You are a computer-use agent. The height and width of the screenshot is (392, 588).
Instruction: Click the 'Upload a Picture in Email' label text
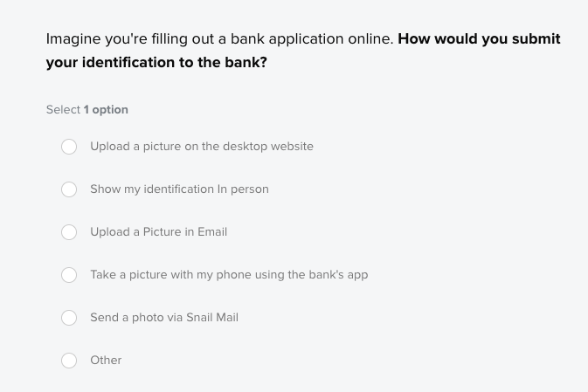point(159,232)
